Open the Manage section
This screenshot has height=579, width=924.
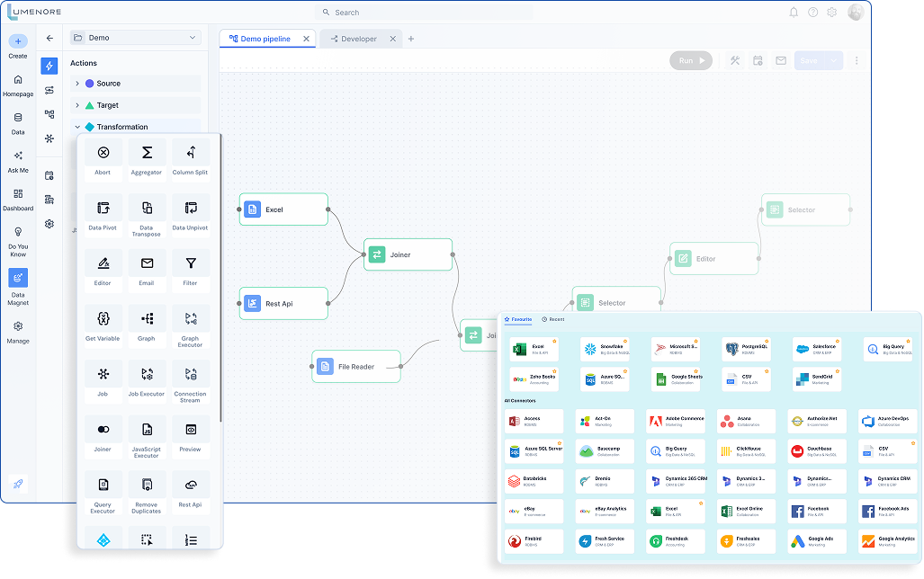tap(18, 333)
